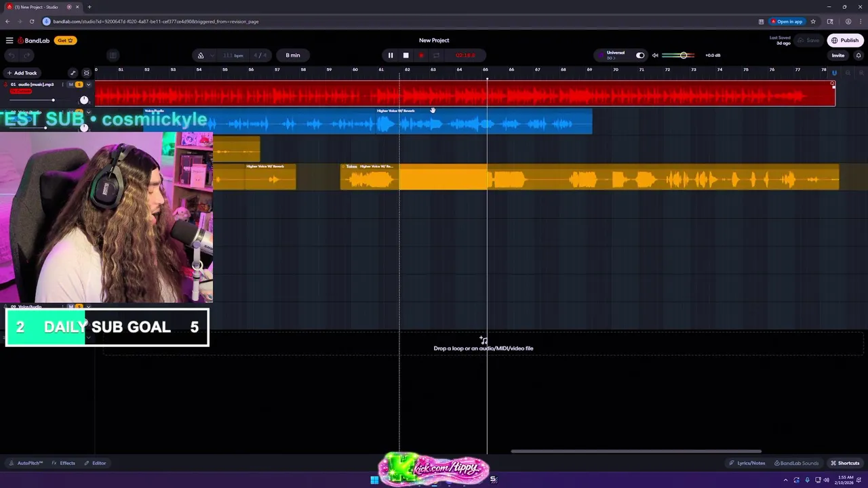
Task: Toggle the track height resize icon
Action: [86, 73]
